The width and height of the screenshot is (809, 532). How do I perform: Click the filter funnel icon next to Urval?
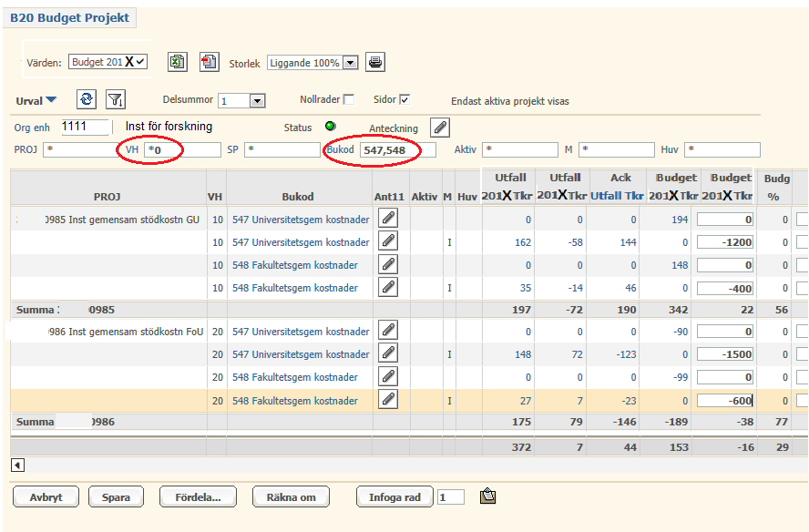116,99
